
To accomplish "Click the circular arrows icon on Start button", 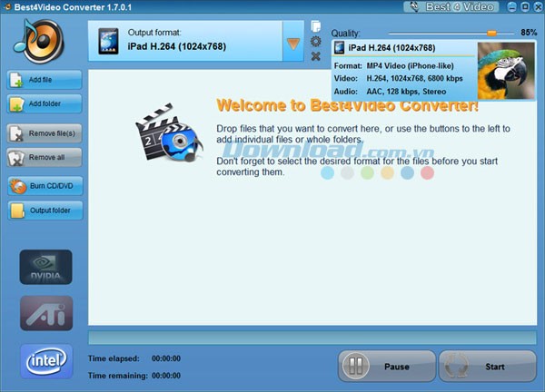I will pos(456,366).
